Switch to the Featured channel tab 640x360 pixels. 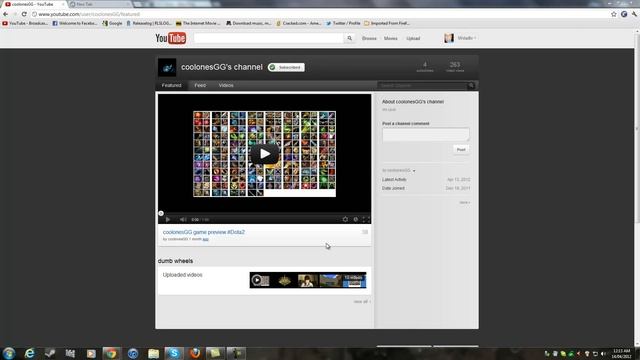pos(171,85)
